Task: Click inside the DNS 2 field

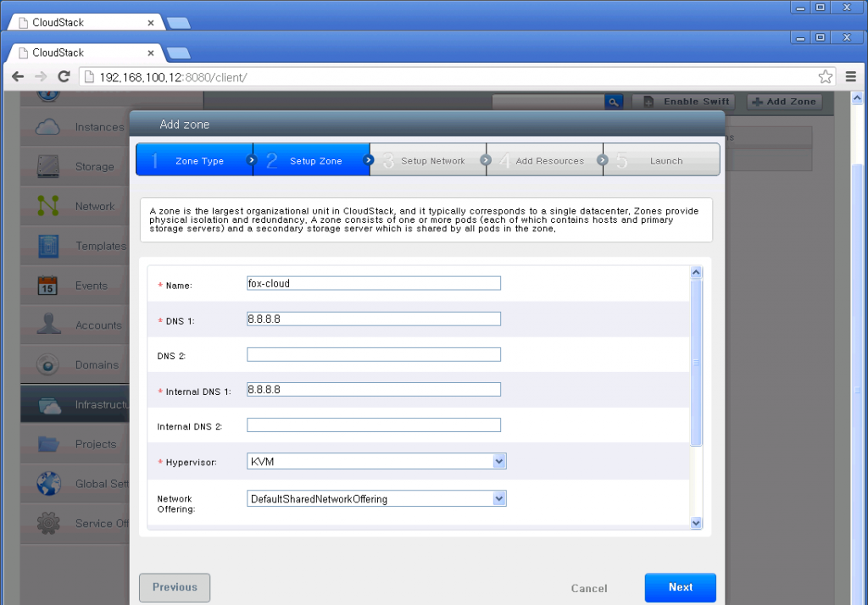Action: 373,353
